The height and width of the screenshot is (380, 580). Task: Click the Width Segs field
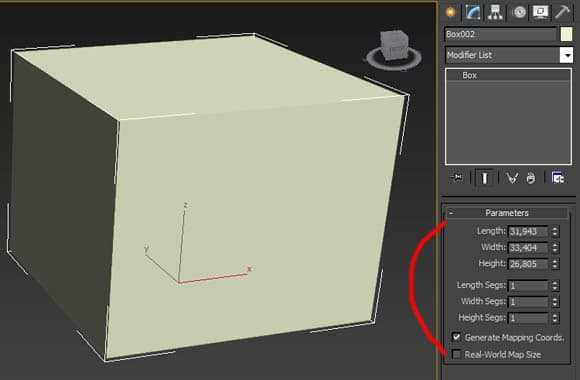pyautogui.click(x=528, y=302)
